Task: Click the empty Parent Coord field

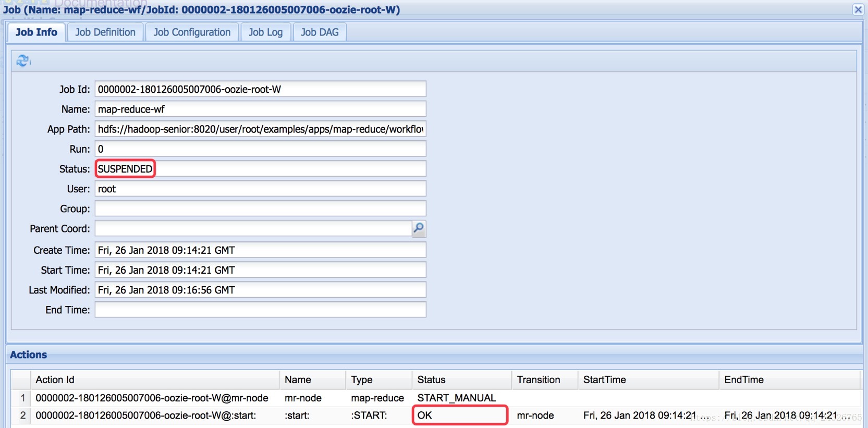Action: pos(253,228)
